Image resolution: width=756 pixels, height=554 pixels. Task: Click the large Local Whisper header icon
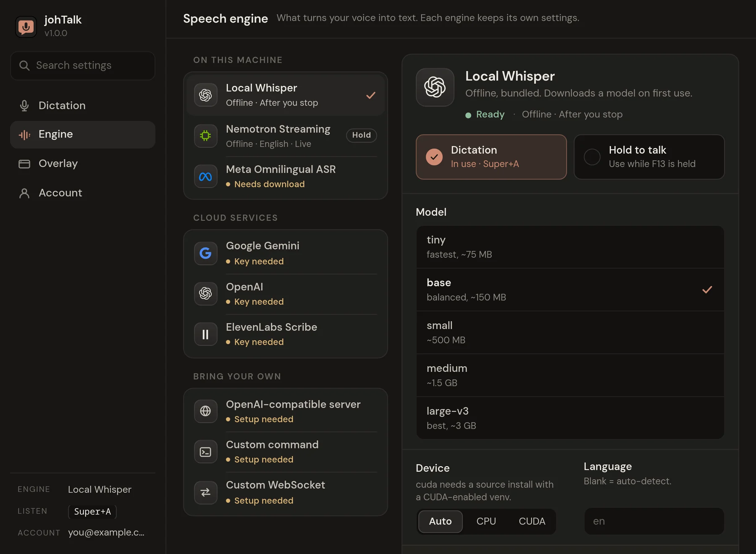click(x=435, y=87)
